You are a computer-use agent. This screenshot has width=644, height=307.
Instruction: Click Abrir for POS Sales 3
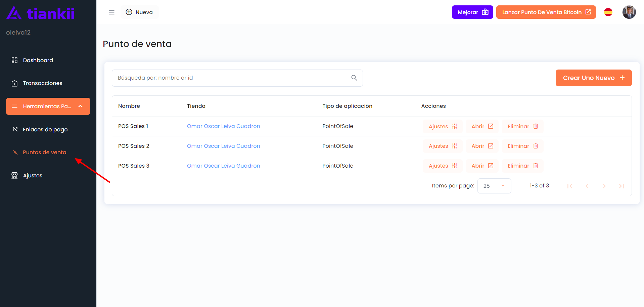[482, 166]
